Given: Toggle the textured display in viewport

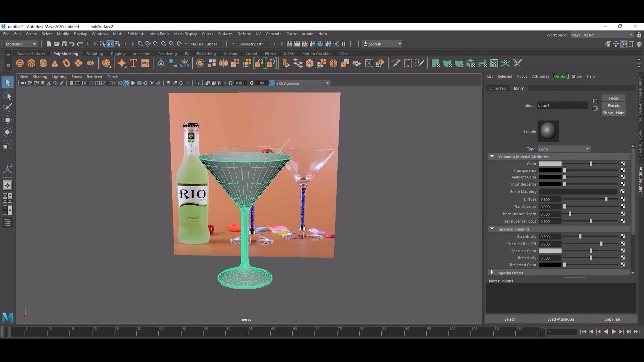Looking at the screenshot, I should pyautogui.click(x=145, y=83).
